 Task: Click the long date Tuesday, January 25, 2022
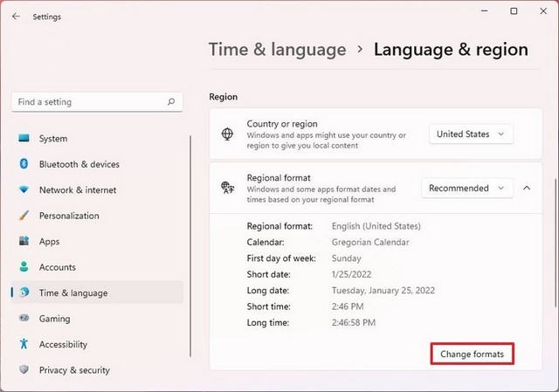click(x=383, y=290)
